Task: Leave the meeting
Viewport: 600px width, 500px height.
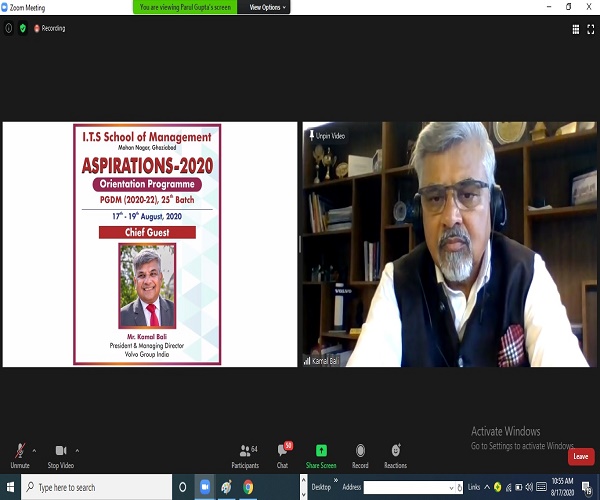Action: [581, 456]
